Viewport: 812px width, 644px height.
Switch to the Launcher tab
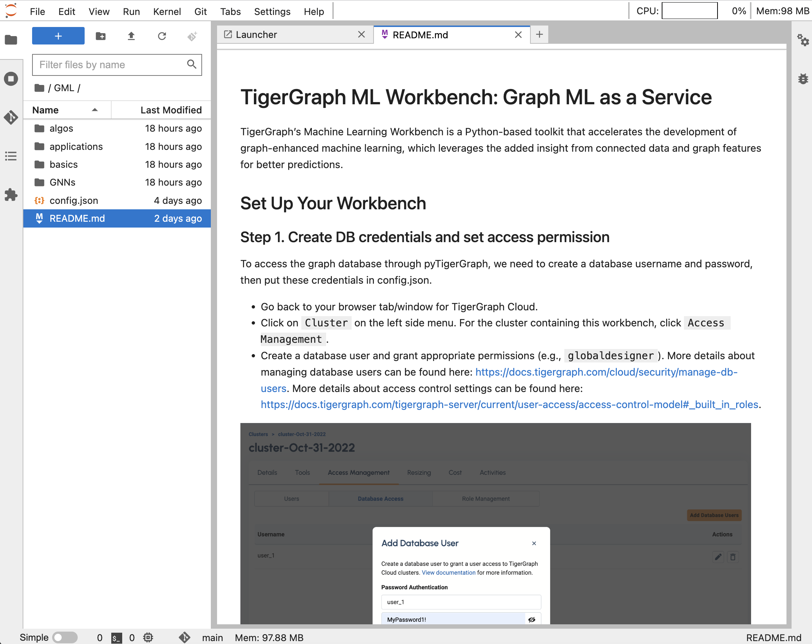(256, 35)
